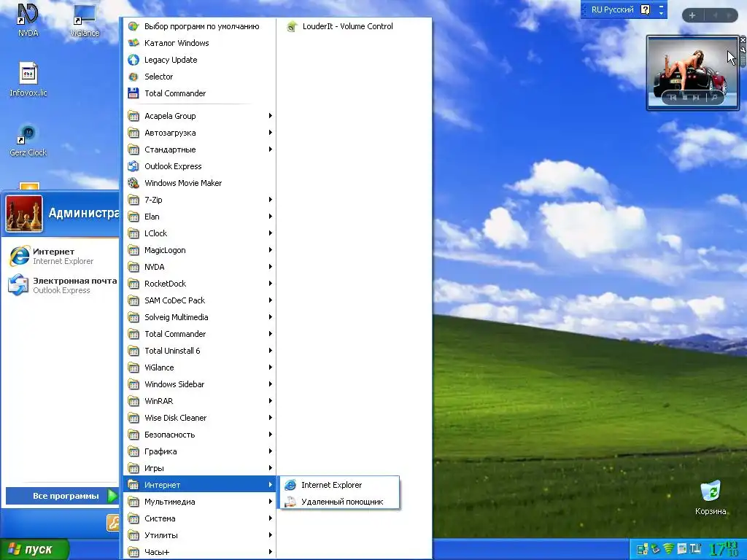
Task: Click the plus button to add sidebar gadgets
Action: pos(692,15)
